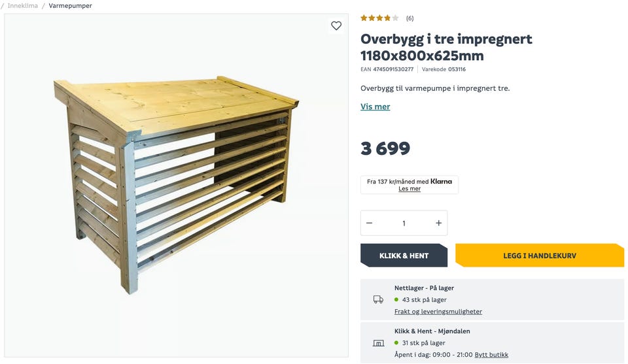
Task: Click the store pickup icon
Action: [x=378, y=343]
